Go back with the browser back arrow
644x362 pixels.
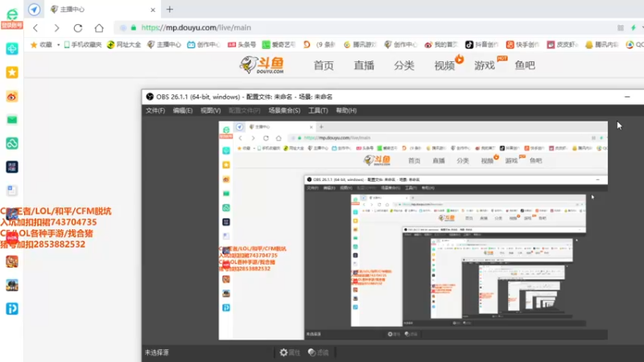point(35,28)
